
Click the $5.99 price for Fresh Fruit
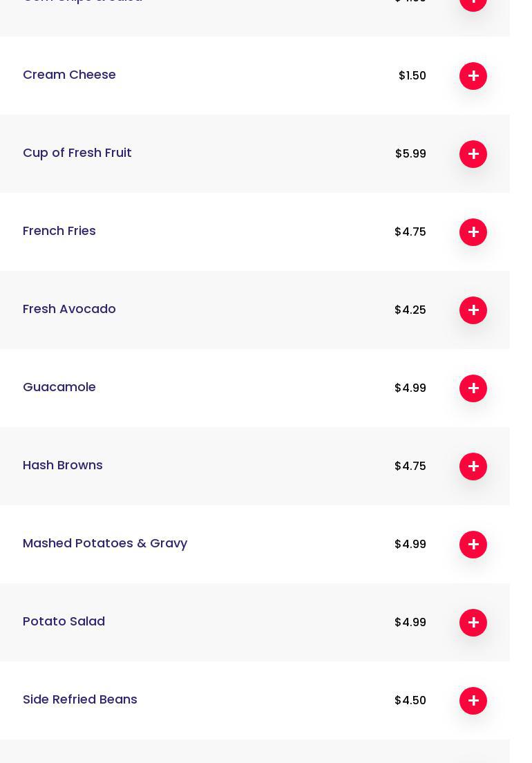410,154
